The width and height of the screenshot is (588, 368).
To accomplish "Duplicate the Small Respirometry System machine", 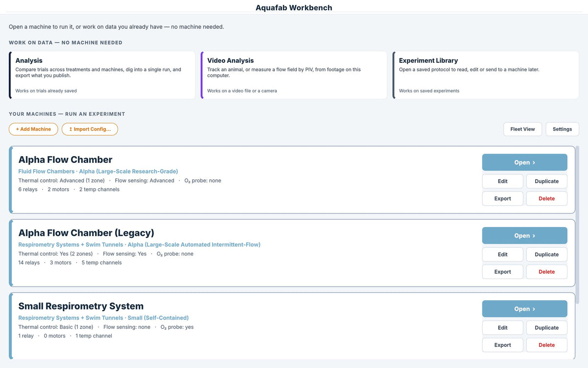I will pyautogui.click(x=547, y=327).
